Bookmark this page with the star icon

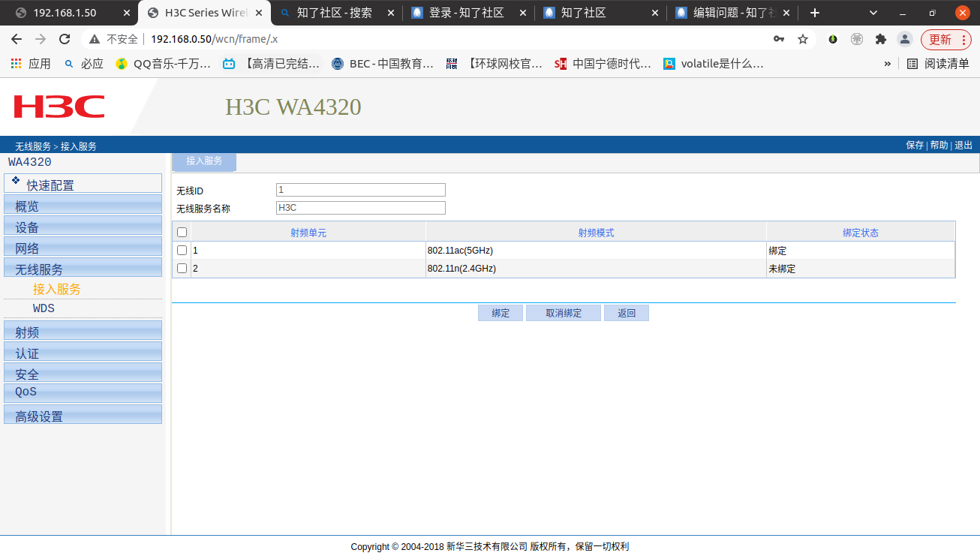(803, 39)
